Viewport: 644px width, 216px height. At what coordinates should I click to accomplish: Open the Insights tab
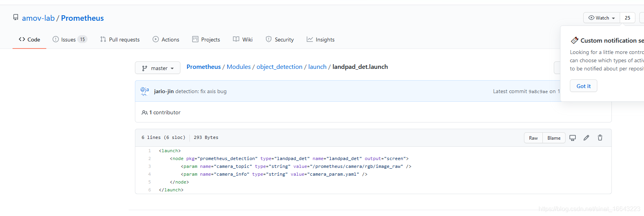[320, 40]
